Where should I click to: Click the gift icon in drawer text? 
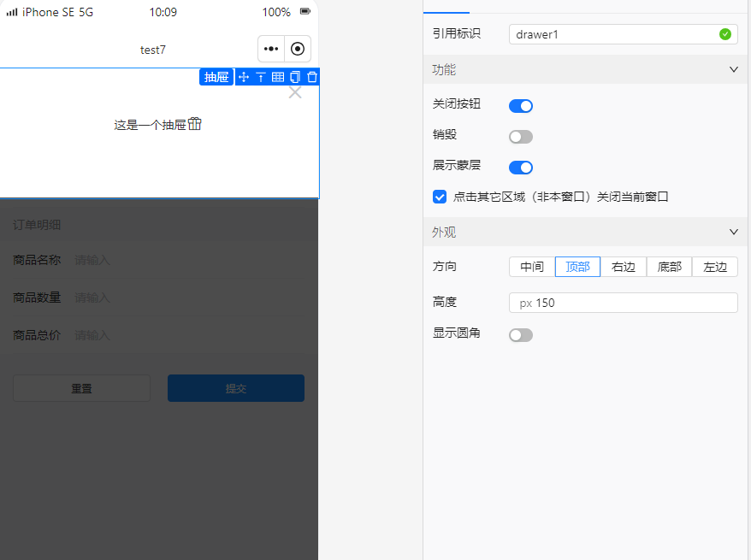(194, 124)
